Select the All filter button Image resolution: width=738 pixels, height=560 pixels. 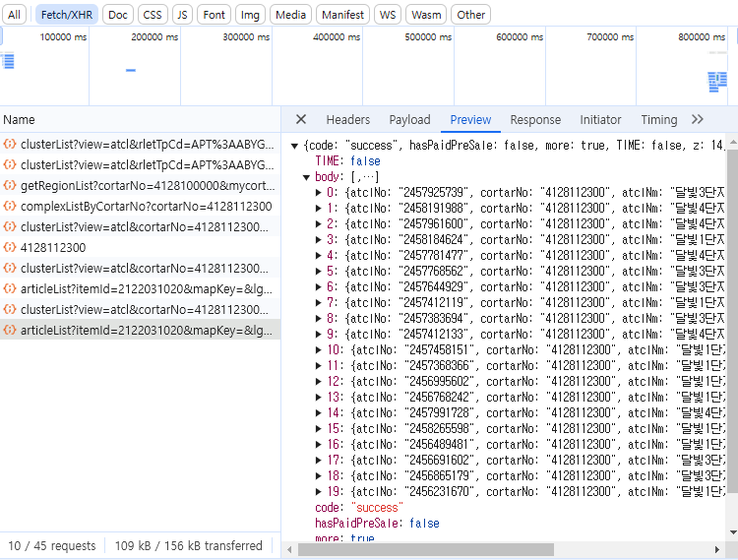coord(14,15)
